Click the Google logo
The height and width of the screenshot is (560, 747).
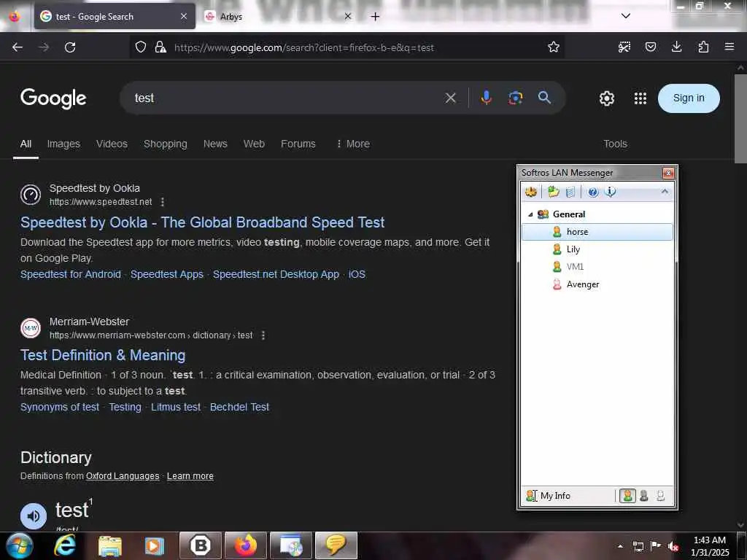click(53, 98)
